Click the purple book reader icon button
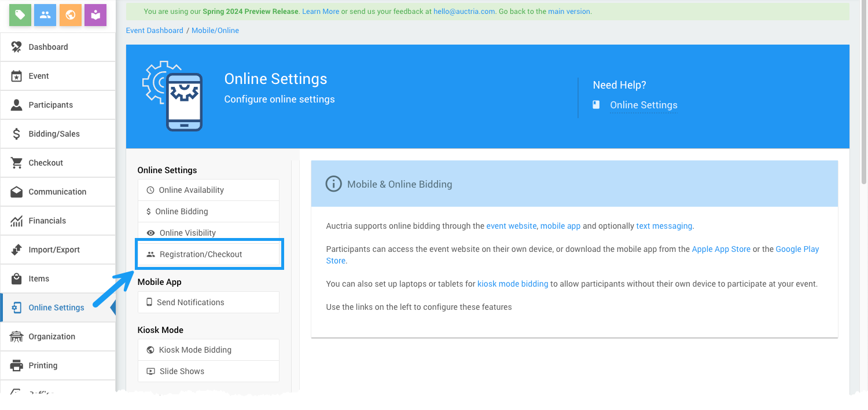 pyautogui.click(x=95, y=15)
